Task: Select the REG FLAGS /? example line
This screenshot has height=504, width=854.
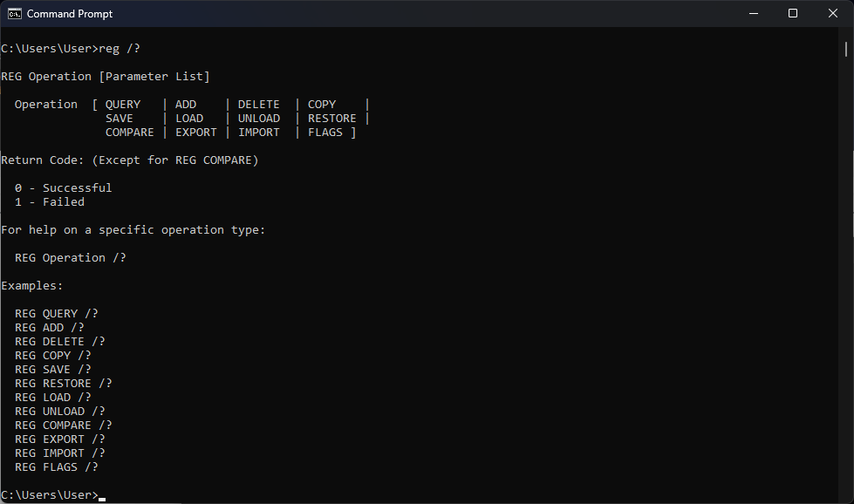Action: coord(55,467)
